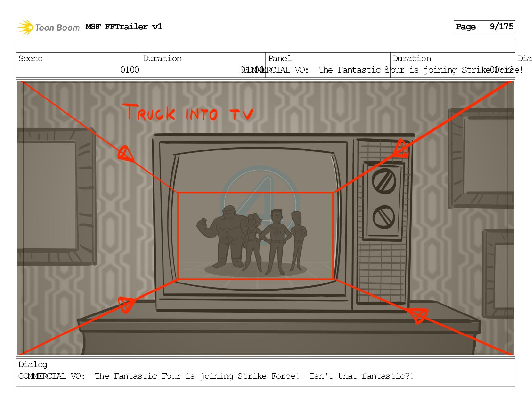Click the 'Dialog' label under the storyboard
The image size is (532, 411).
33,365
